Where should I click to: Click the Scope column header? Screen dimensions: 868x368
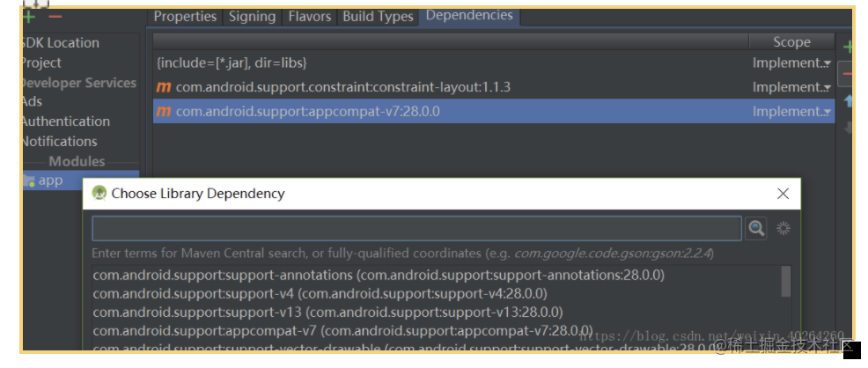[791, 42]
